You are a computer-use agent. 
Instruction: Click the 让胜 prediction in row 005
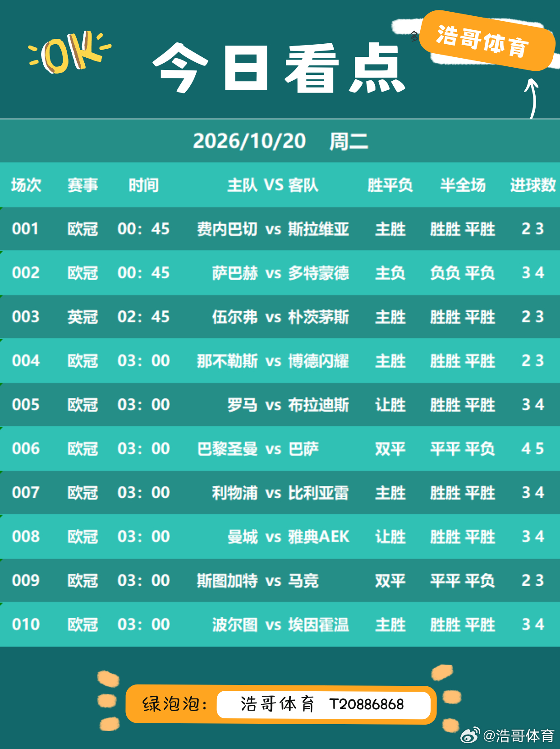point(390,405)
